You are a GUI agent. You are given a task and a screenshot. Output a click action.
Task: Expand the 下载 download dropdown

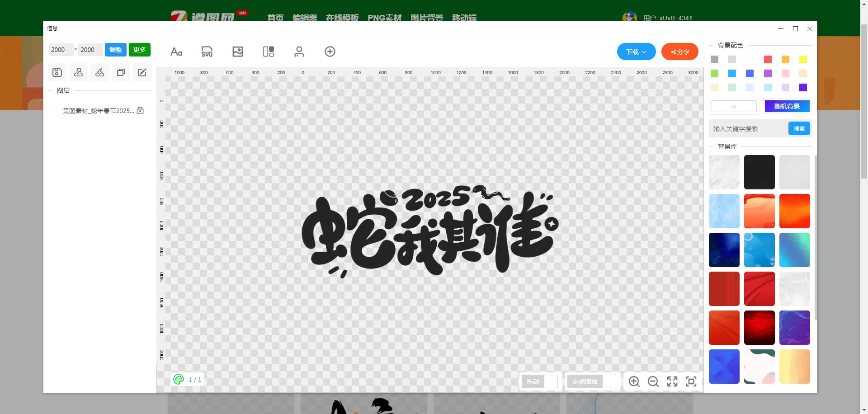click(x=636, y=52)
